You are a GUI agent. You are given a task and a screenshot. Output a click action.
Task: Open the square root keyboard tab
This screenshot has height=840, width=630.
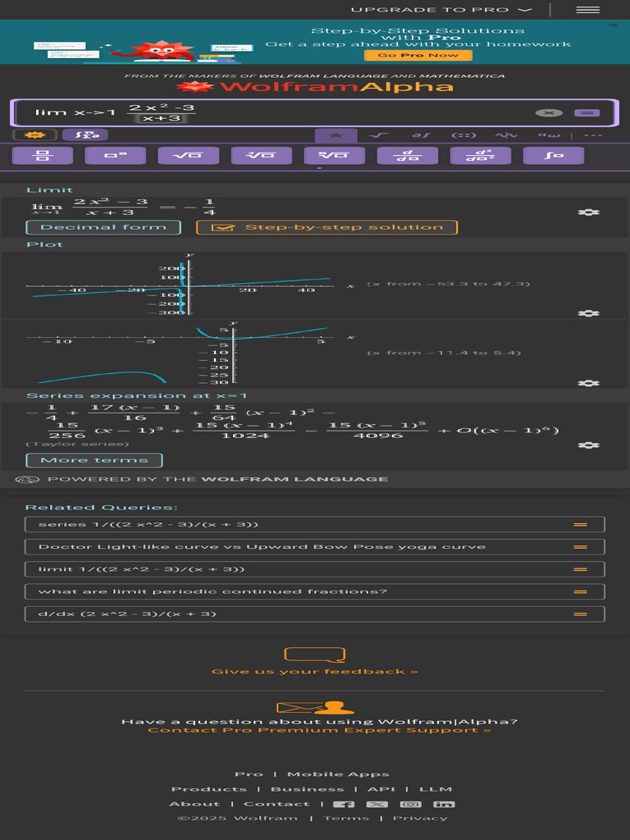point(378,135)
